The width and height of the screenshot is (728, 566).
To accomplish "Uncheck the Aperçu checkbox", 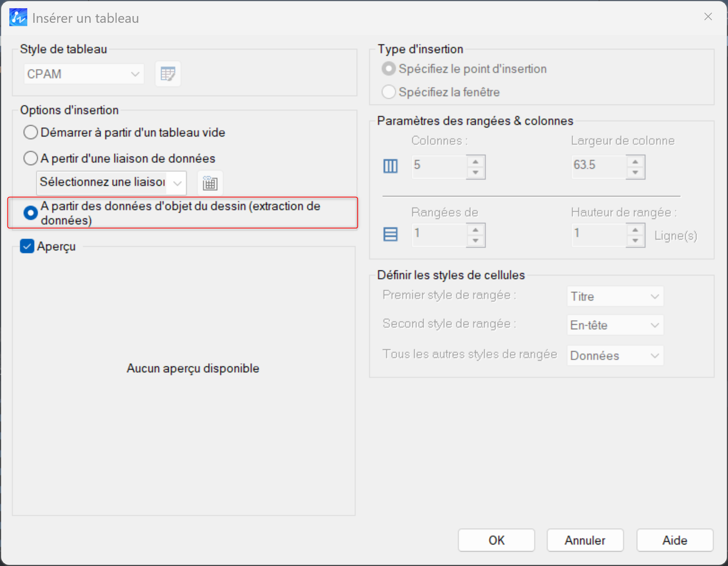I will [x=27, y=246].
